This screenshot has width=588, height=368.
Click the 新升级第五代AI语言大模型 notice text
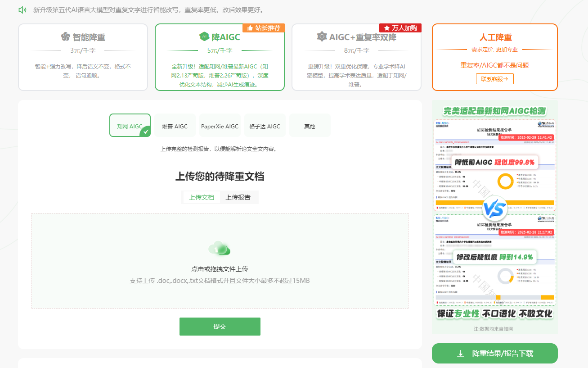click(148, 10)
